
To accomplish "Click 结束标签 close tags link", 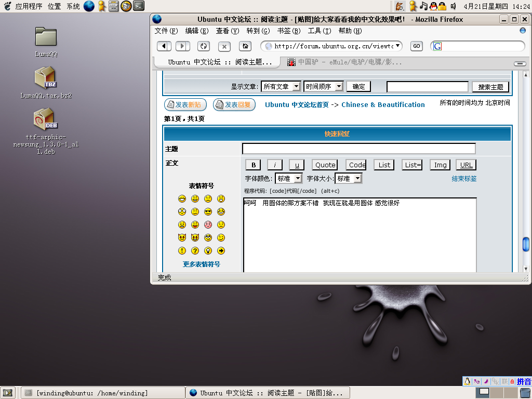I will coord(464,179).
